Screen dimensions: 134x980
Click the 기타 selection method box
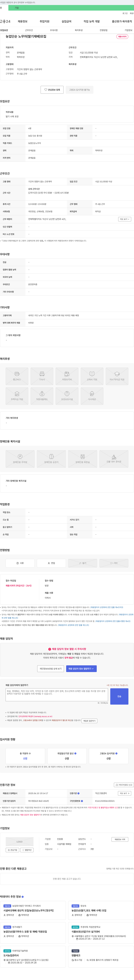tap(114, 563)
